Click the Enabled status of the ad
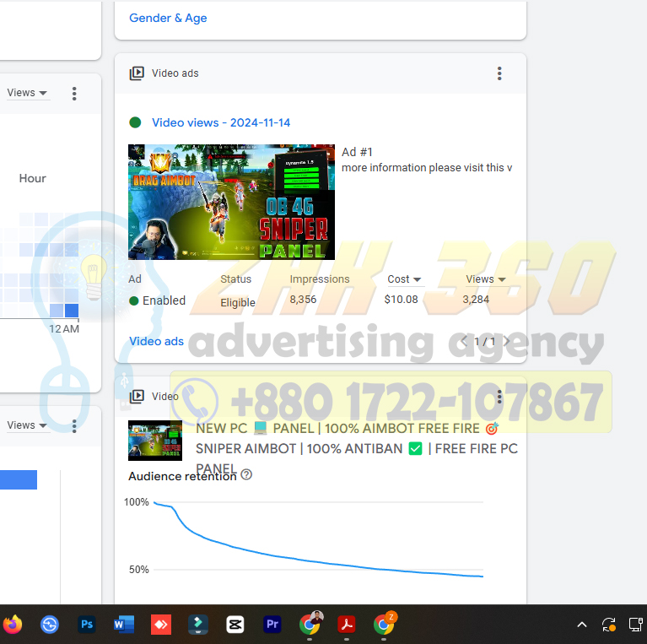This screenshot has width=647, height=644. point(157,300)
